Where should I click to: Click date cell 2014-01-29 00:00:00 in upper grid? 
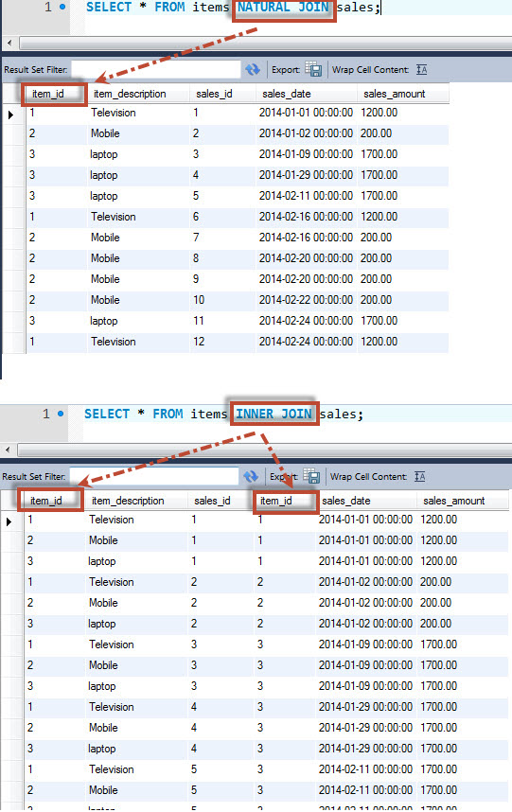[x=306, y=175]
